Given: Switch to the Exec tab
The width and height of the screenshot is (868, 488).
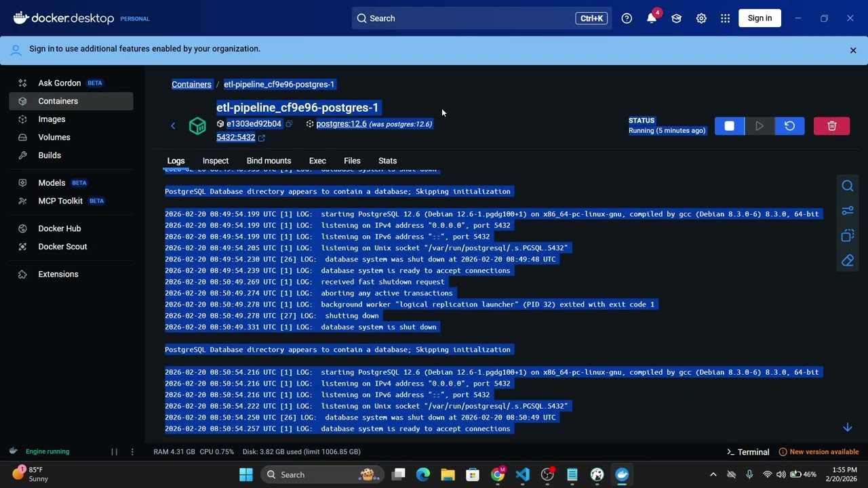Looking at the screenshot, I should pos(317,161).
